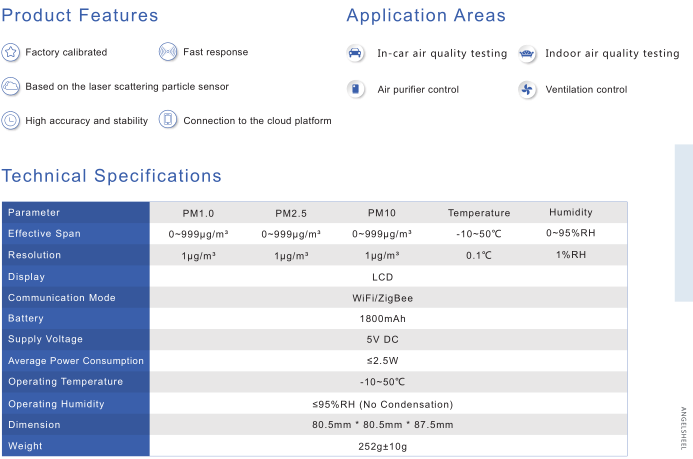Click the PM2.5 column header
This screenshot has height=459, width=693.
(x=291, y=213)
